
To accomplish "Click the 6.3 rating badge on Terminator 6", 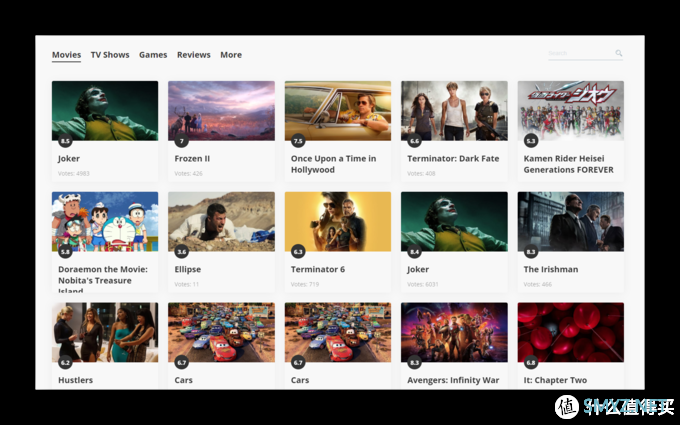I will 298,252.
